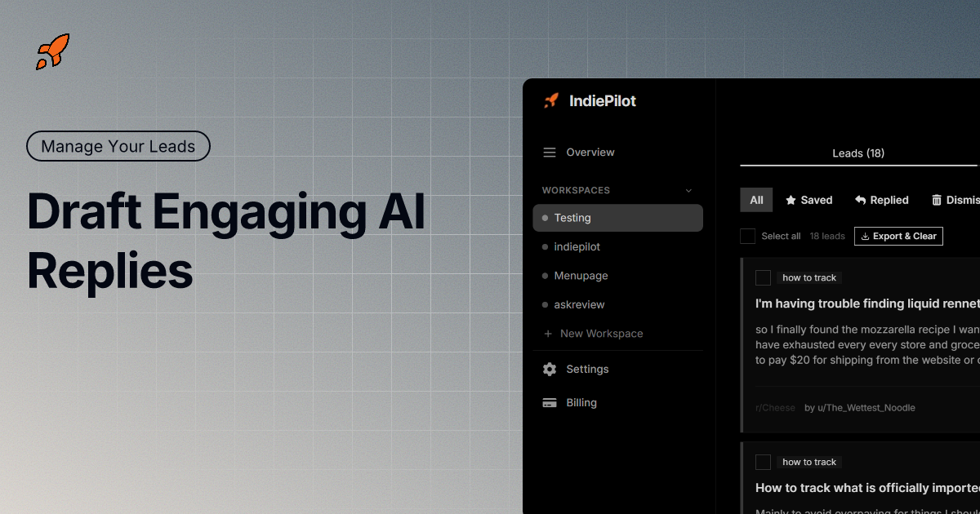Click the orange rocket logo at top left

pyautogui.click(x=51, y=52)
